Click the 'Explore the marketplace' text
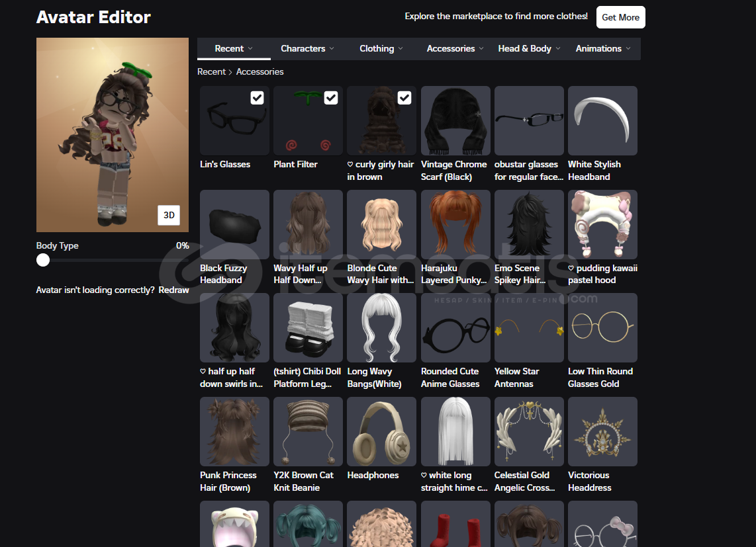 coord(496,17)
